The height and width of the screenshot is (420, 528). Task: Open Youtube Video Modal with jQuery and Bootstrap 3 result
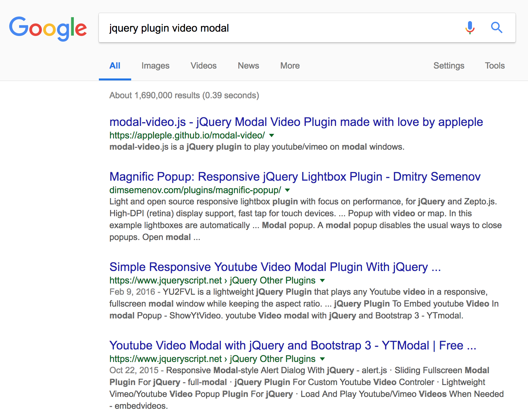click(x=293, y=345)
